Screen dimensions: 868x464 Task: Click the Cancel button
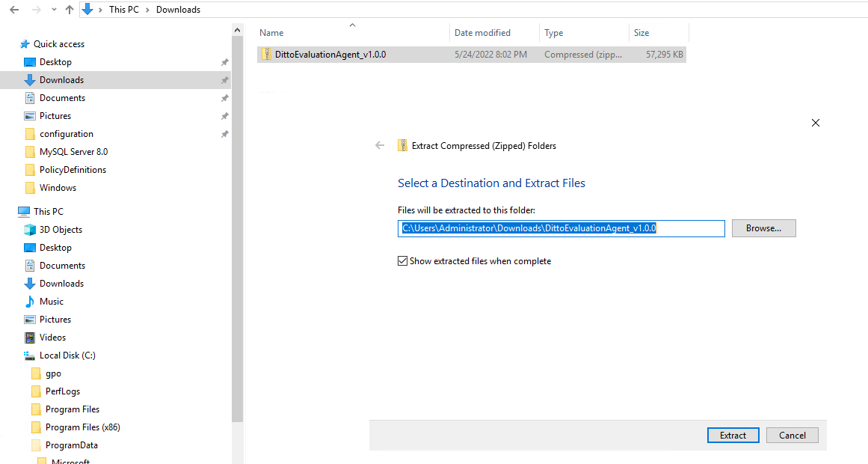click(792, 435)
